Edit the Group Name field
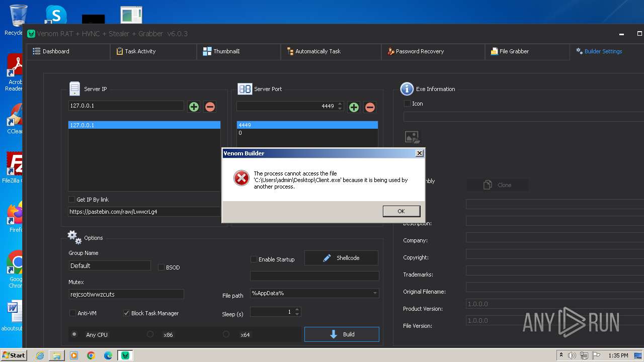 [110, 265]
